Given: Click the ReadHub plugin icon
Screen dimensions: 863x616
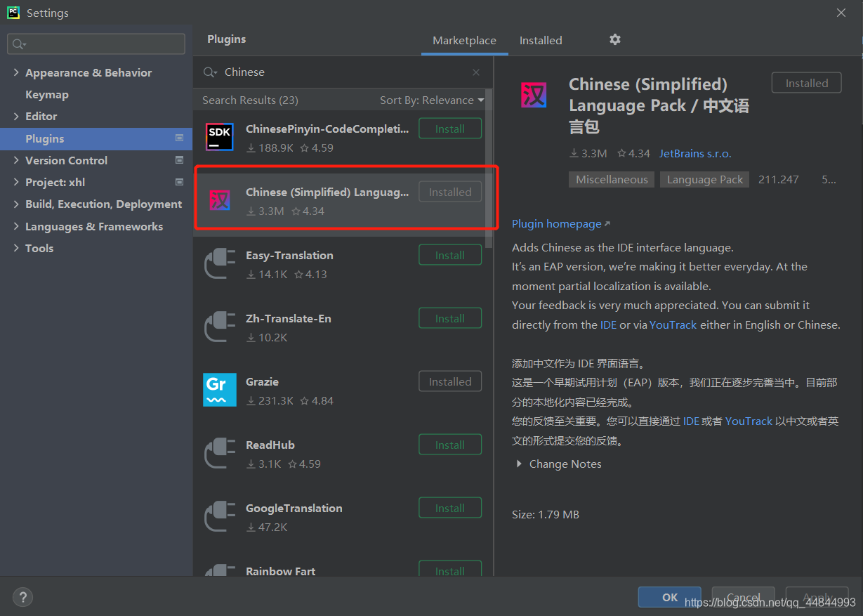Looking at the screenshot, I should [x=220, y=453].
